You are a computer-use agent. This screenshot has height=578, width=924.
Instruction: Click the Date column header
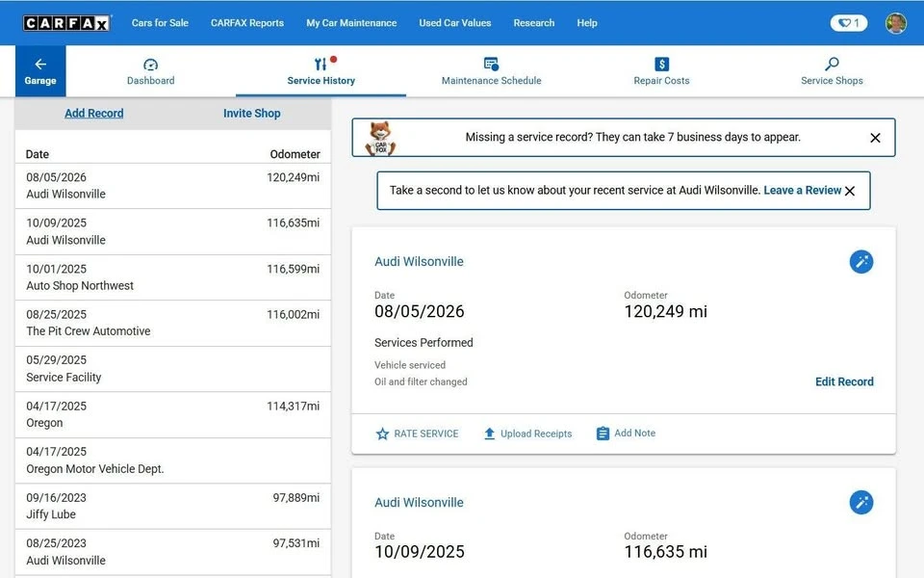pyautogui.click(x=38, y=154)
